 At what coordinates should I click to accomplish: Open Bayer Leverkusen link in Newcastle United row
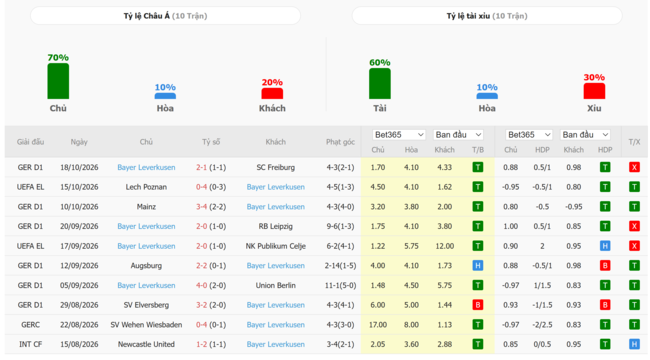[276, 344]
